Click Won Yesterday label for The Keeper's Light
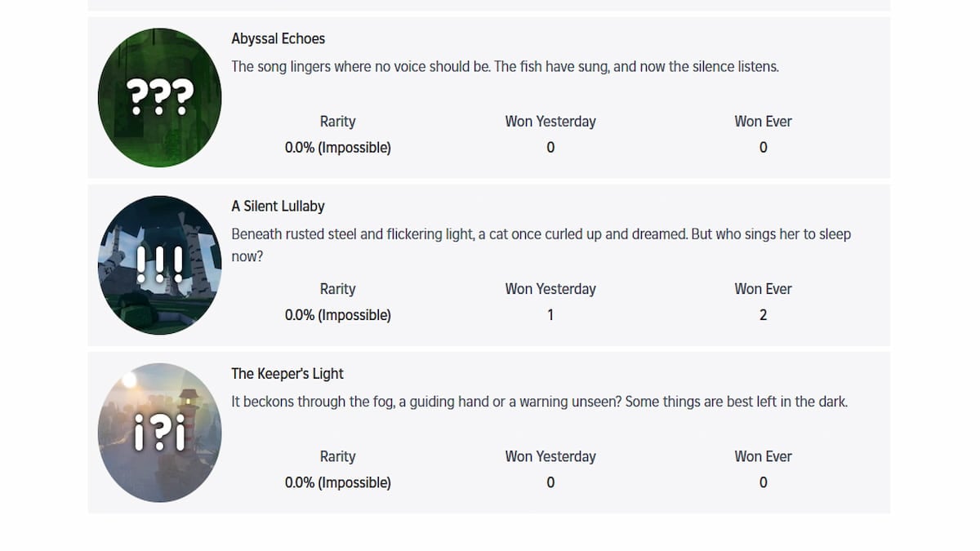980x551 pixels. point(550,456)
